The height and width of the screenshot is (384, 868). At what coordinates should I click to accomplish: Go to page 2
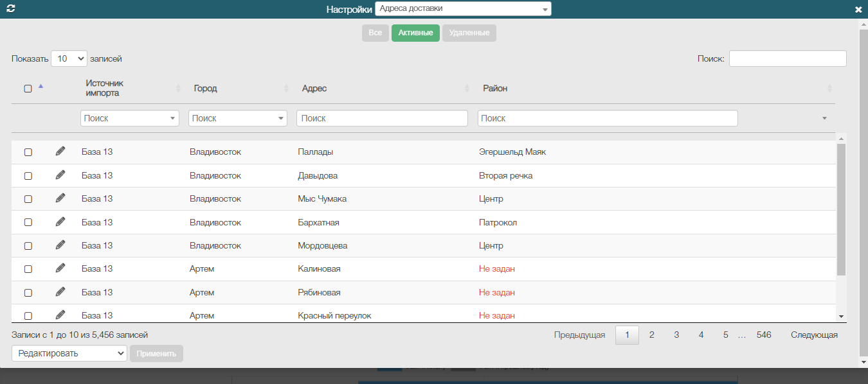[652, 335]
